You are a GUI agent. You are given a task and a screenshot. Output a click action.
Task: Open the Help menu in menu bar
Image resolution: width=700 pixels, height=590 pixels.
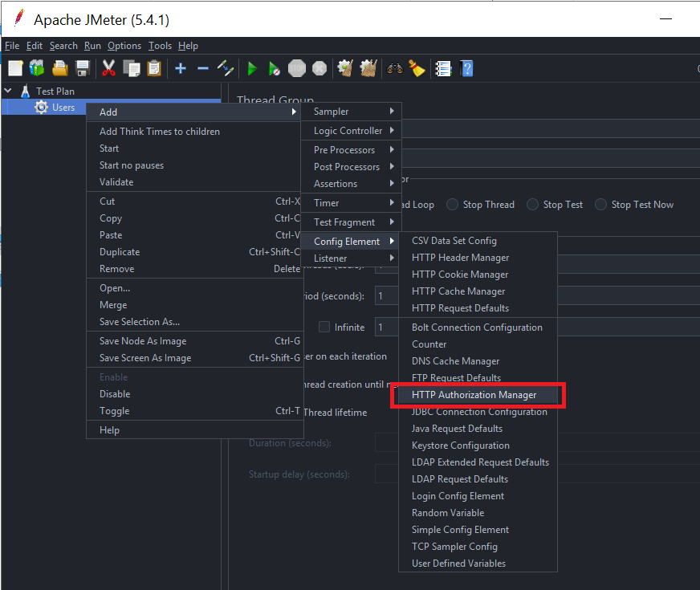(x=188, y=46)
